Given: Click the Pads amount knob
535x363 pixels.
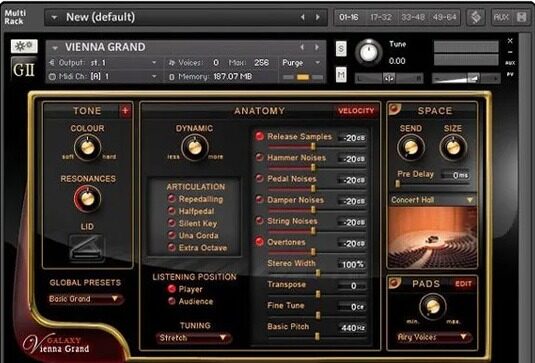Looking at the screenshot, I should coord(433,306).
